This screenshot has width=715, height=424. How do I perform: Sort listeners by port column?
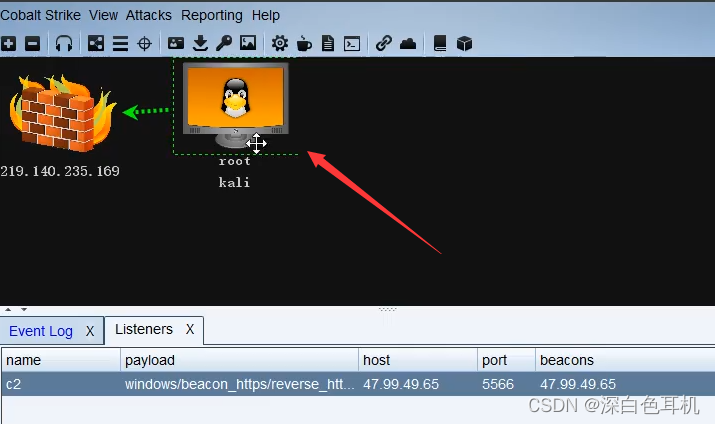coord(506,360)
